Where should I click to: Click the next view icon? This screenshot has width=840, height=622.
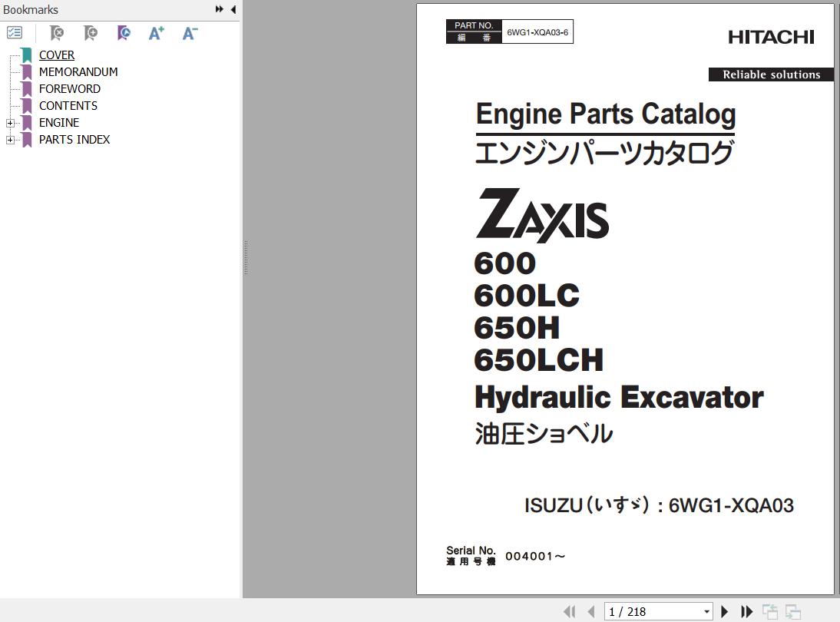793,611
